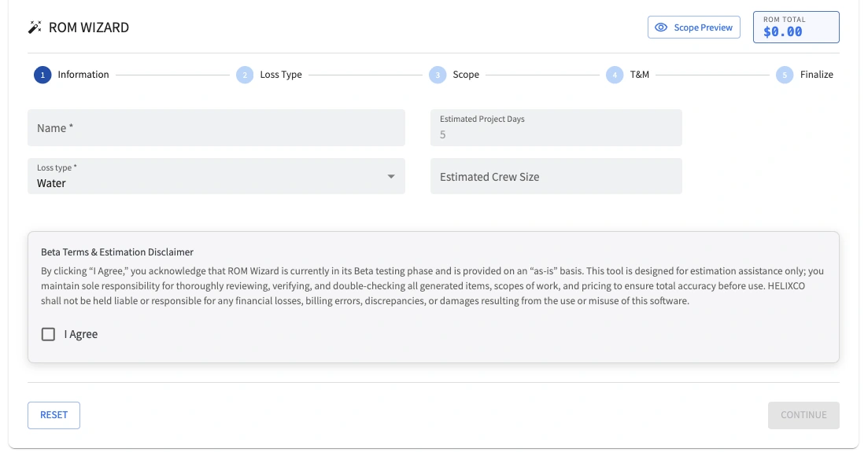This screenshot has width=868, height=452.
Task: Select step 4 T&M circle
Action: coord(615,75)
